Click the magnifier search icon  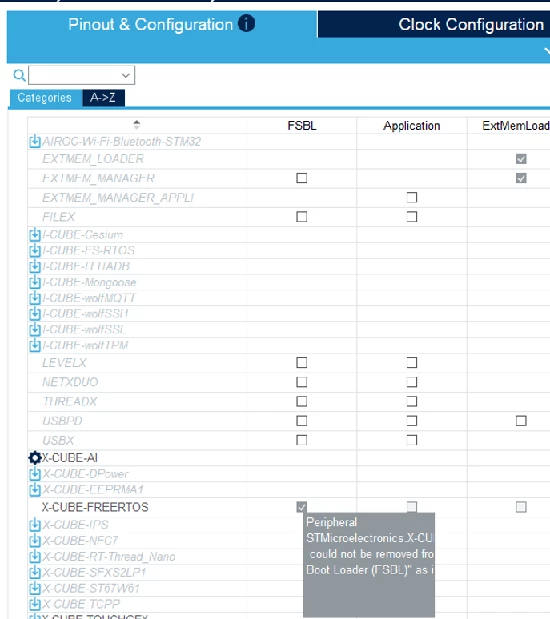point(19,75)
